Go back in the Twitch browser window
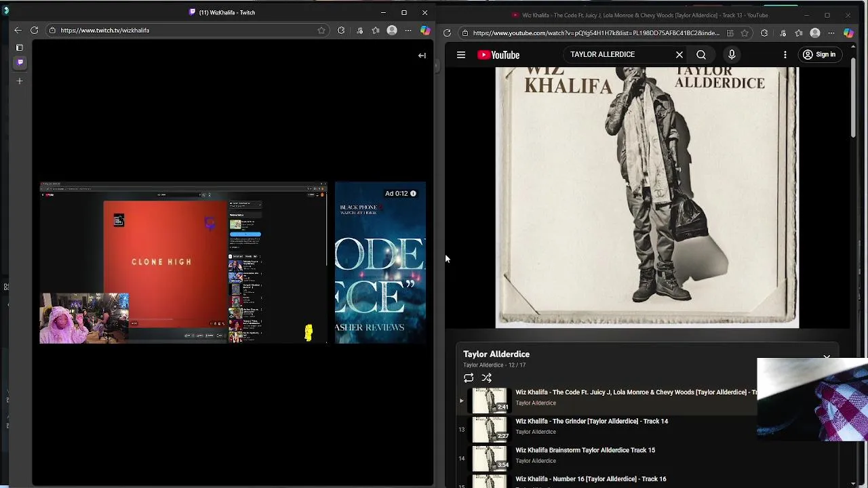This screenshot has height=488, width=868. click(x=18, y=30)
